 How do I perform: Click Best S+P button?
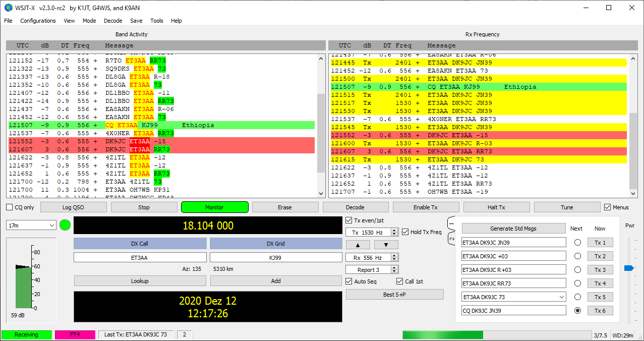(x=395, y=294)
